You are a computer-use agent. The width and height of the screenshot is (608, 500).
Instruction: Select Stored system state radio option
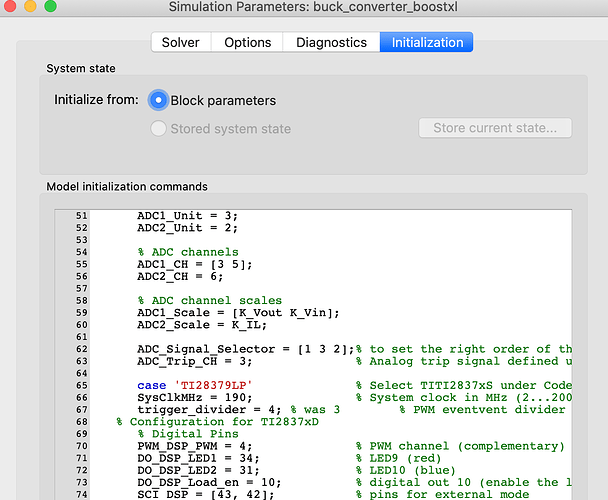click(x=158, y=128)
